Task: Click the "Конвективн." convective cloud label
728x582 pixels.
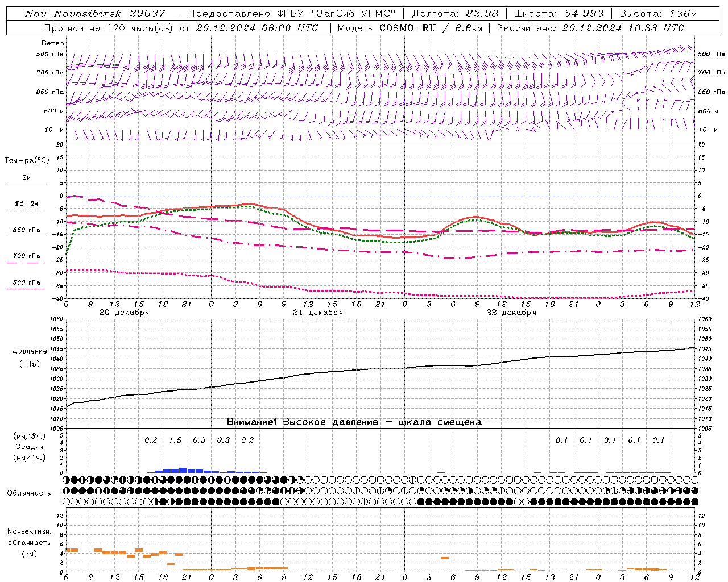Action: pyautogui.click(x=29, y=531)
